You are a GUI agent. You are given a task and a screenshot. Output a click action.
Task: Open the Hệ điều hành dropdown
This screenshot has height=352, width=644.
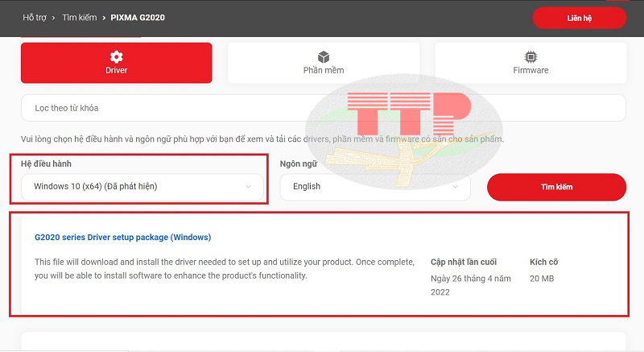(142, 187)
